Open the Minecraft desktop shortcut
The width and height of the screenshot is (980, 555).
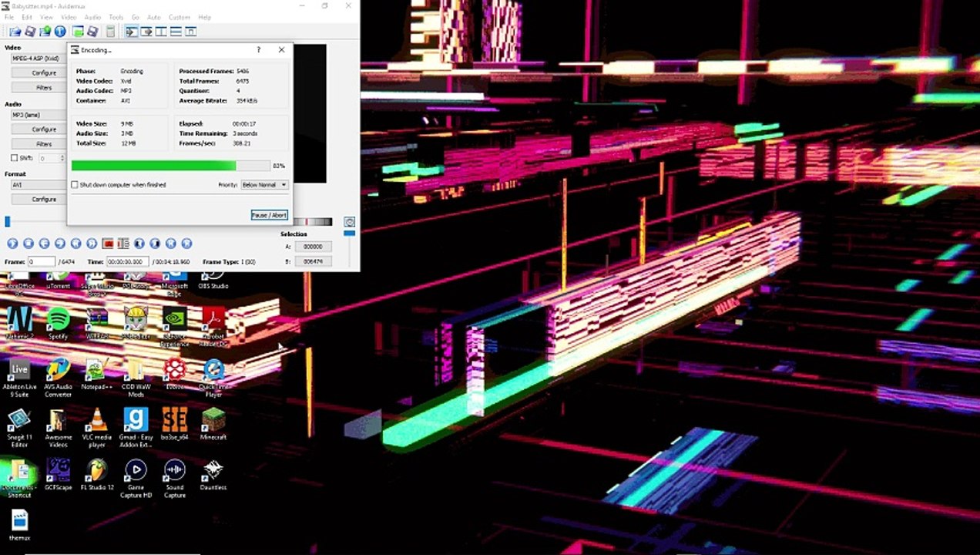(213, 424)
